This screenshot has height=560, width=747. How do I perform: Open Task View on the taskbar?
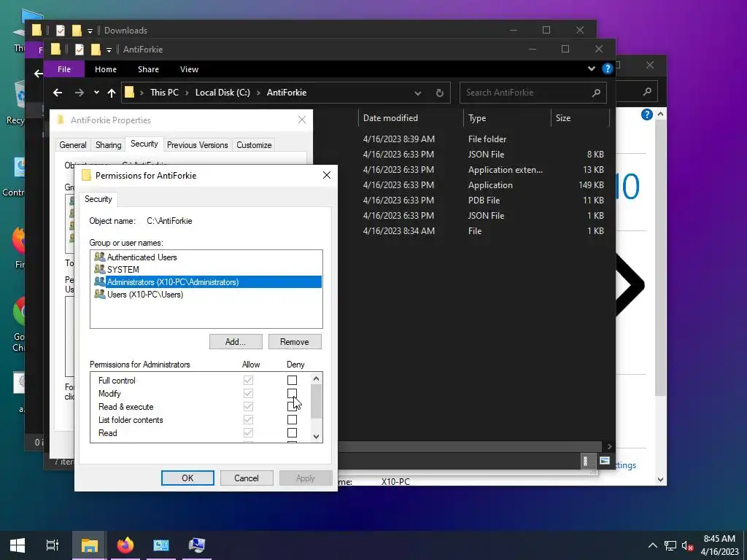pyautogui.click(x=53, y=545)
